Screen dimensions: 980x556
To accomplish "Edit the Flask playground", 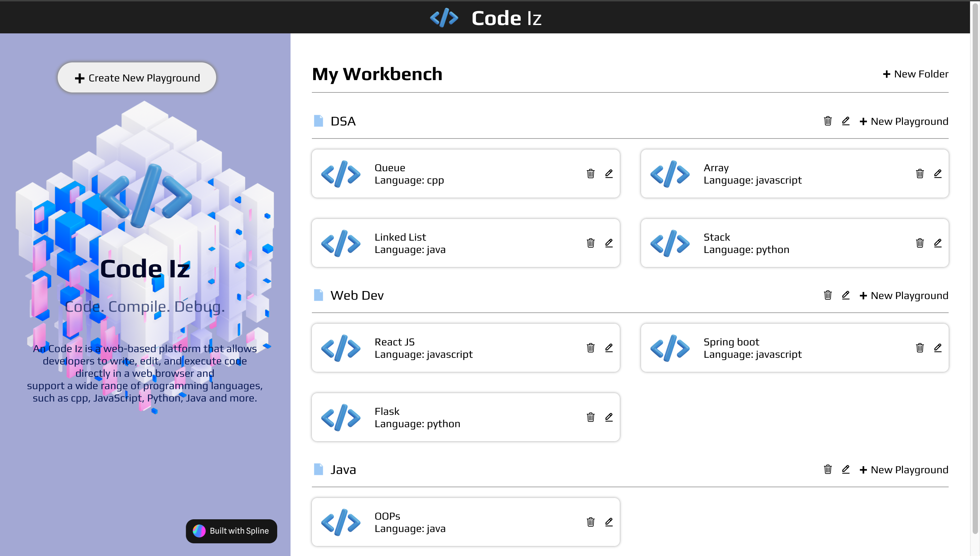I will (x=609, y=418).
